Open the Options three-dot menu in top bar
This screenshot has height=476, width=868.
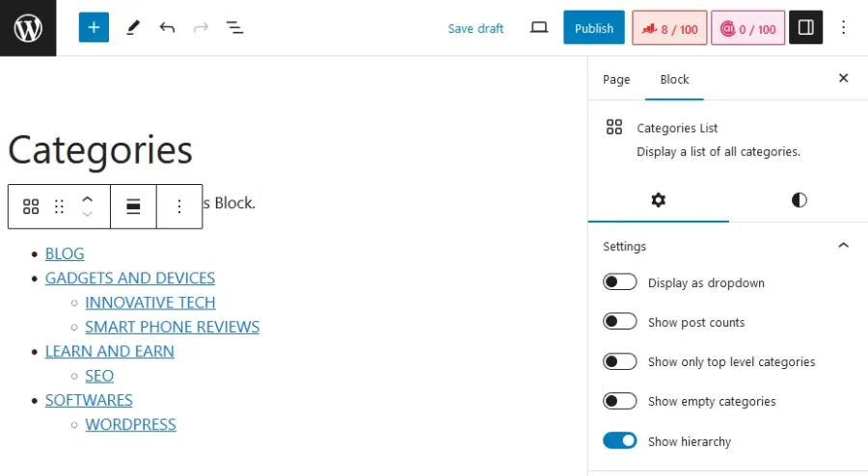tap(843, 28)
